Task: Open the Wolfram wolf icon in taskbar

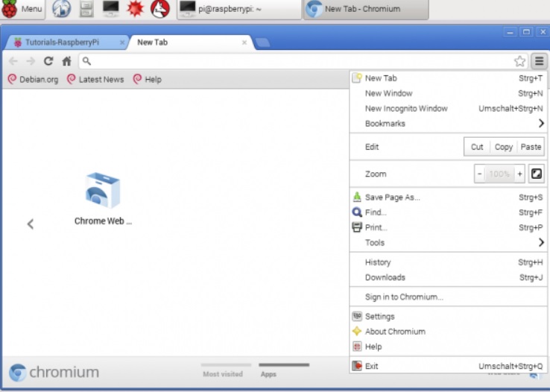Action: click(160, 9)
